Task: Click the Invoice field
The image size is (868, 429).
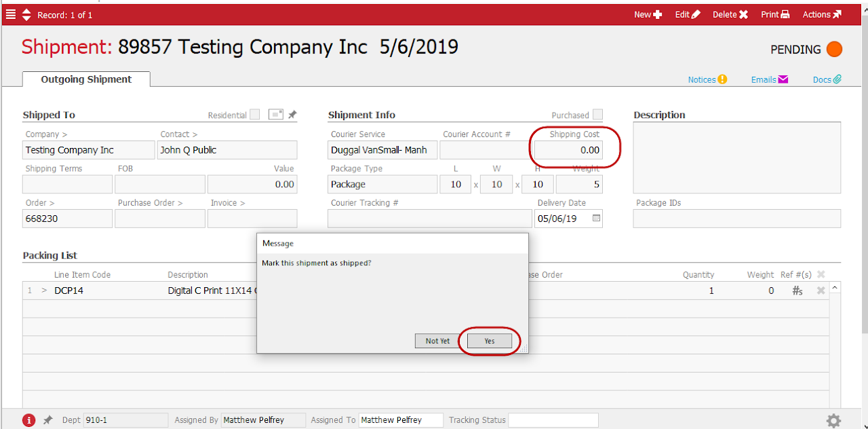Action: tap(252, 219)
